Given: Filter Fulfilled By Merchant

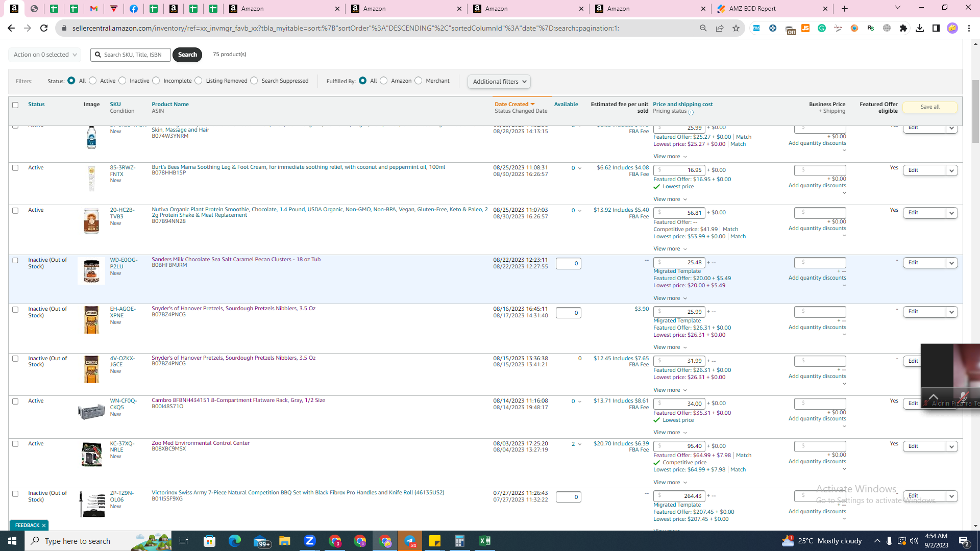Looking at the screenshot, I should click(x=419, y=81).
